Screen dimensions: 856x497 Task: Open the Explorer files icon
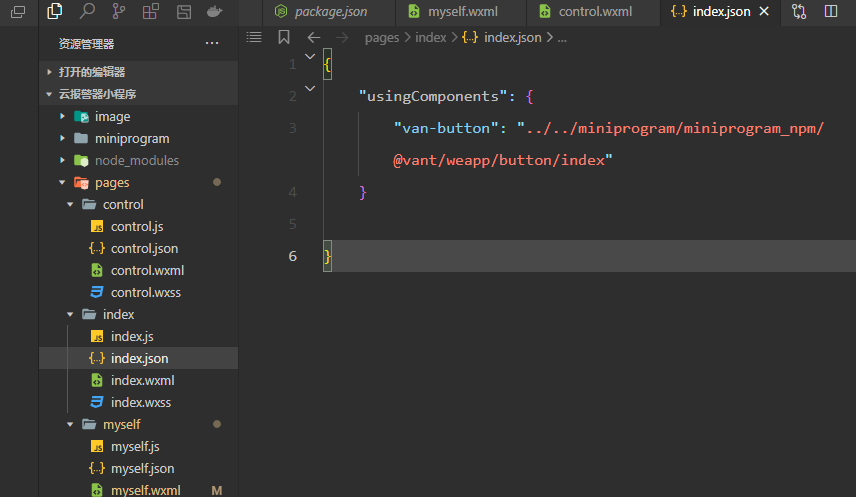pyautogui.click(x=55, y=12)
